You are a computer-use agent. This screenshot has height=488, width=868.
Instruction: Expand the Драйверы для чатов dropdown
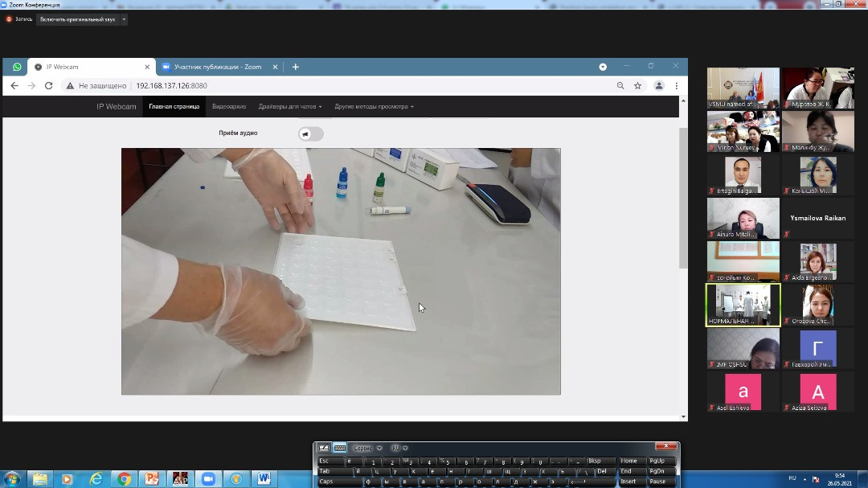289,106
